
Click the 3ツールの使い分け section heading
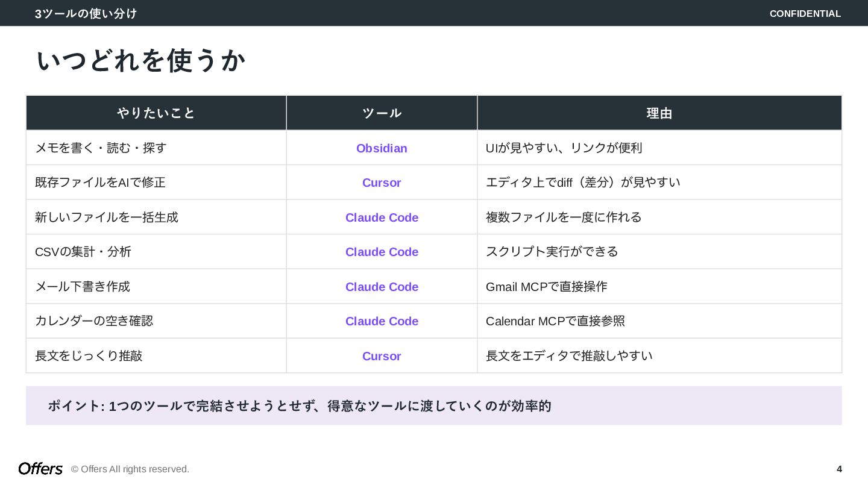click(x=86, y=14)
